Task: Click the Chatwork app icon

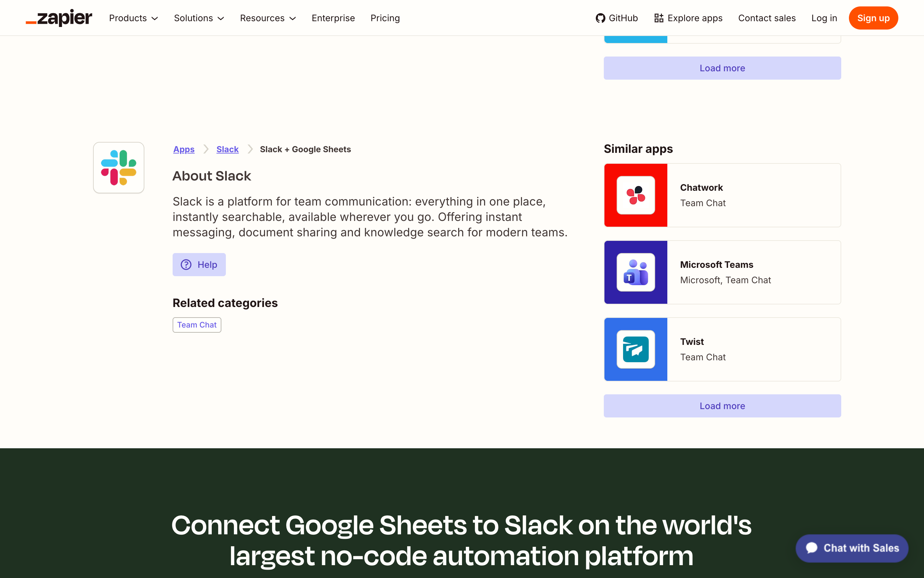Action: point(636,195)
